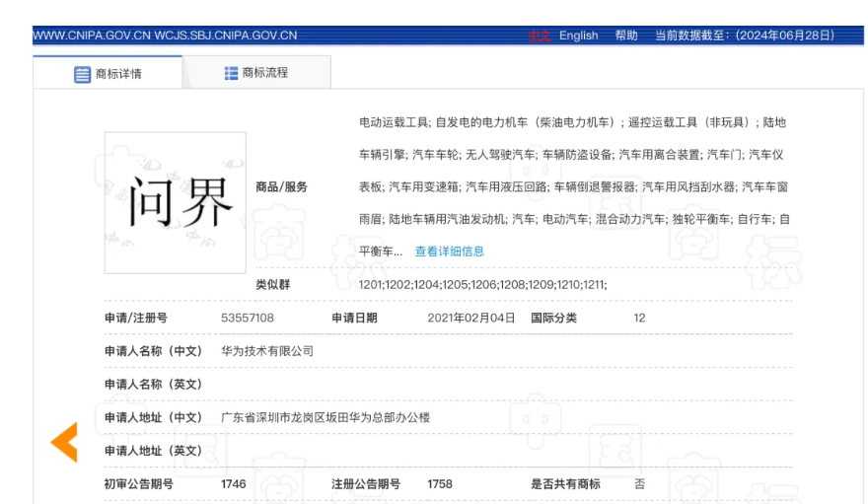Click the 申请人名称（英文） label
The width and height of the screenshot is (868, 504).
tap(153, 385)
